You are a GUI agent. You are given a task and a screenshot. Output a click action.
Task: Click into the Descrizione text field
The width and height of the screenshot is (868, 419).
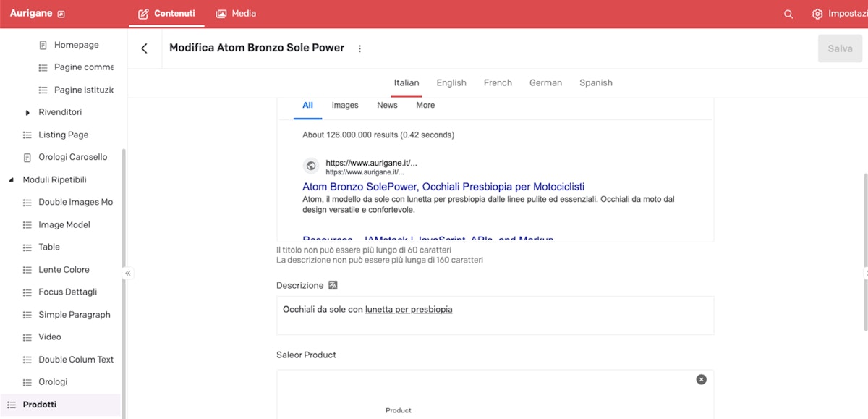[495, 315]
